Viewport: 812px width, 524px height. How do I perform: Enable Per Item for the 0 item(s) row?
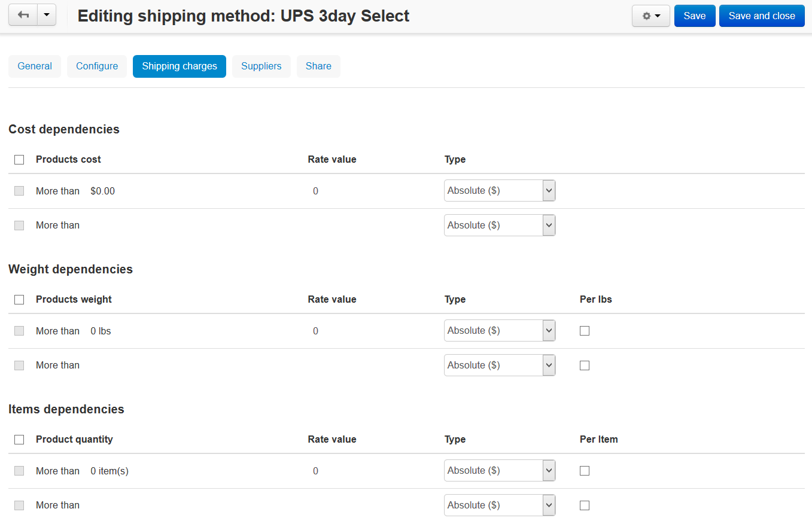[585, 471]
